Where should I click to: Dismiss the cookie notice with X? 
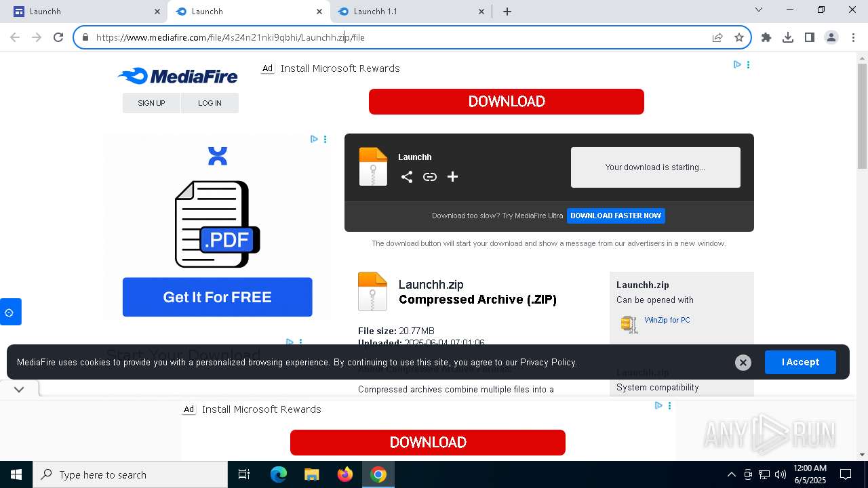tap(743, 363)
